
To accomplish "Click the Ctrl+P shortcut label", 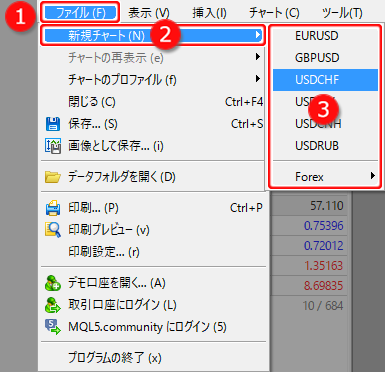I will (x=246, y=208).
